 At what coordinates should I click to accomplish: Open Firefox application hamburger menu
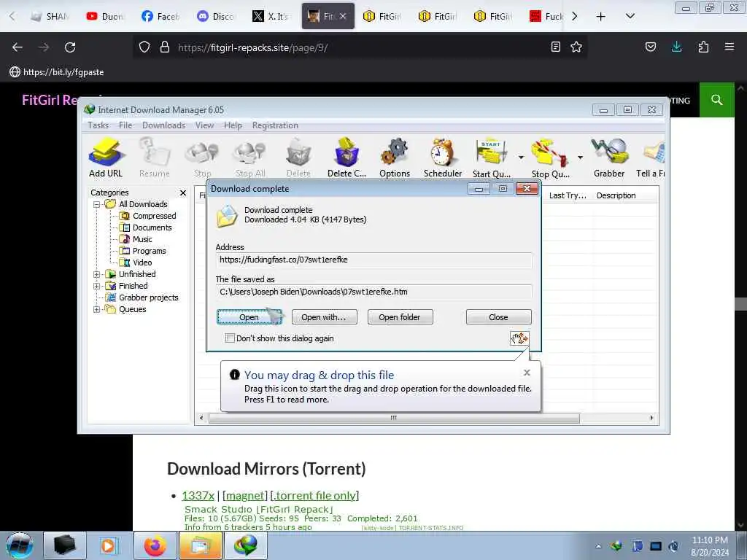(x=729, y=47)
